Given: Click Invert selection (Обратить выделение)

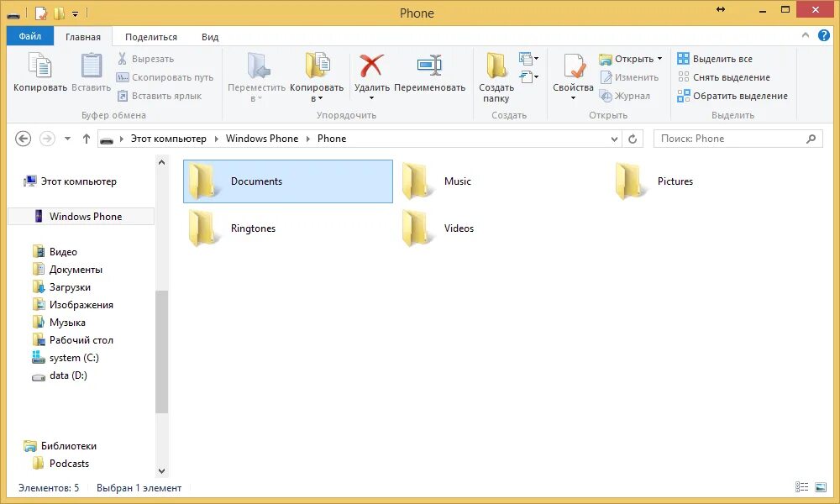Looking at the screenshot, I should coord(732,96).
